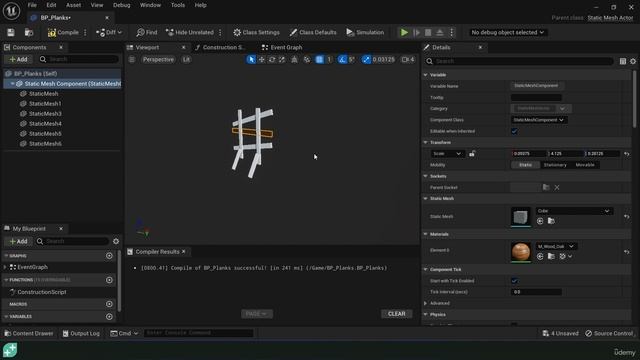This screenshot has width=640, height=360.
Task: Open the Perspective view dropdown
Action: coord(158,60)
